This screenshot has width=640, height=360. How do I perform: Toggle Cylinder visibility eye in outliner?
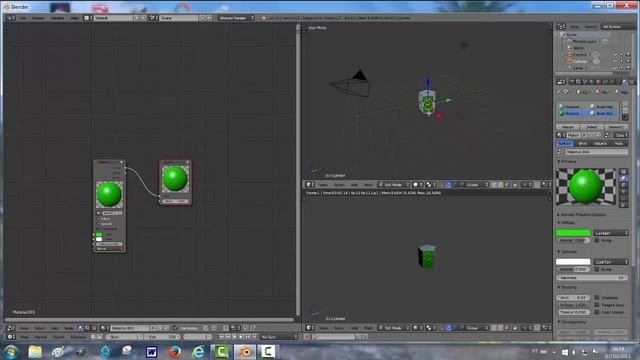(x=615, y=61)
